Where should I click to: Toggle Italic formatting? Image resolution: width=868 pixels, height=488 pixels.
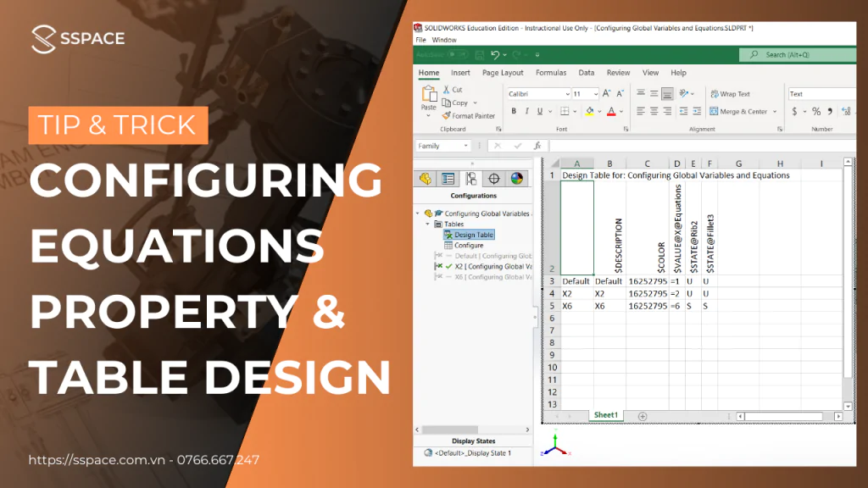(527, 111)
